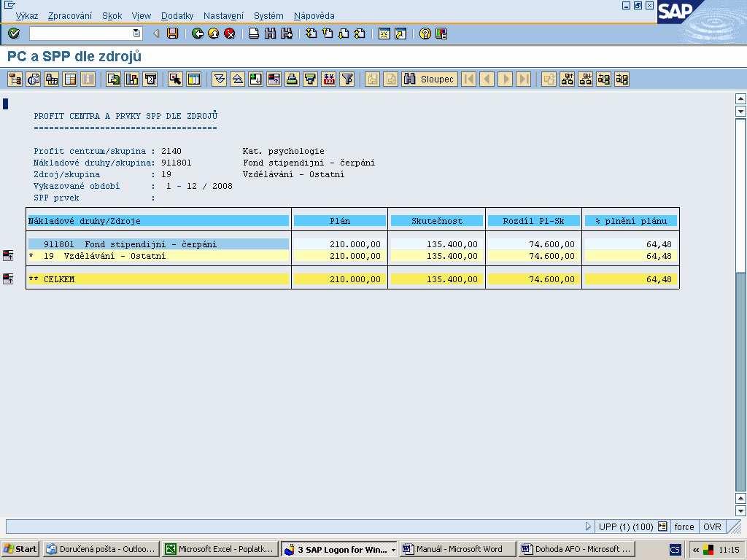This screenshot has height=560, width=747.
Task: Click the column layout icon
Action: pyautogui.click(x=193, y=79)
